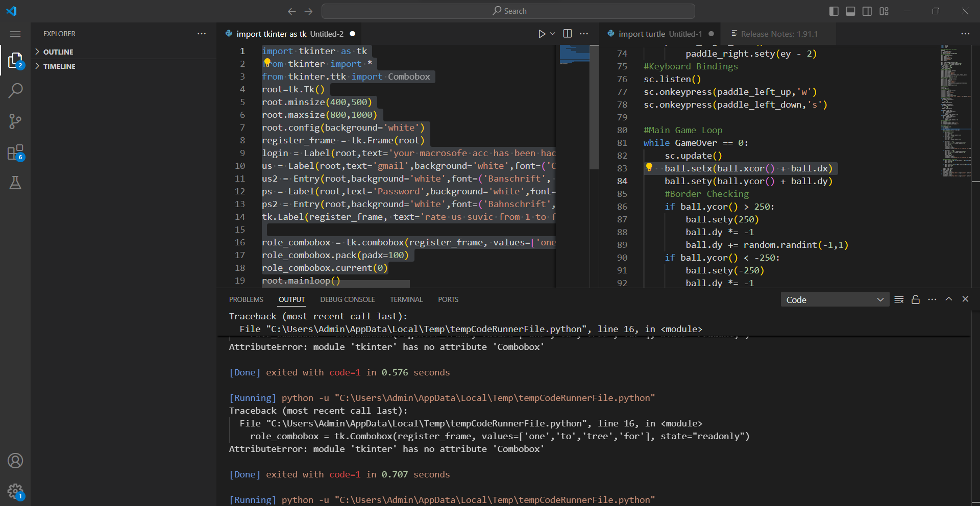The image size is (980, 506).
Task: Open the Testing flask view
Action: point(15,183)
